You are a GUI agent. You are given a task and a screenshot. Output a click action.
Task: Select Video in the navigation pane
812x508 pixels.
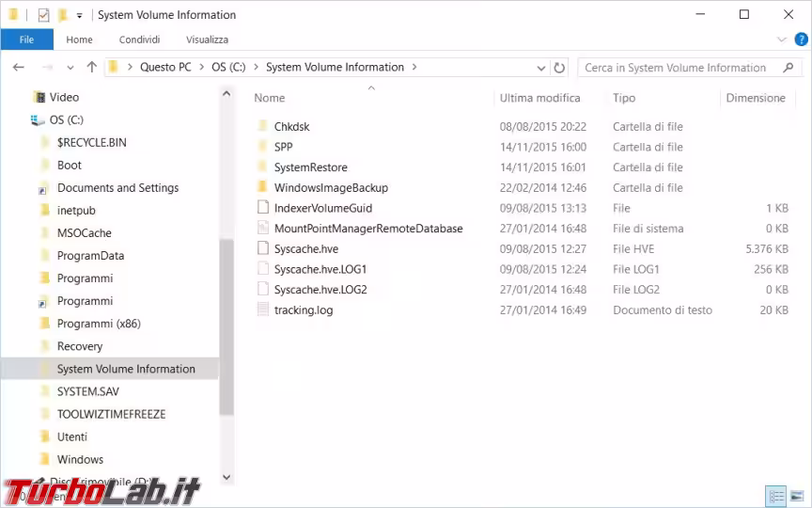[64, 97]
